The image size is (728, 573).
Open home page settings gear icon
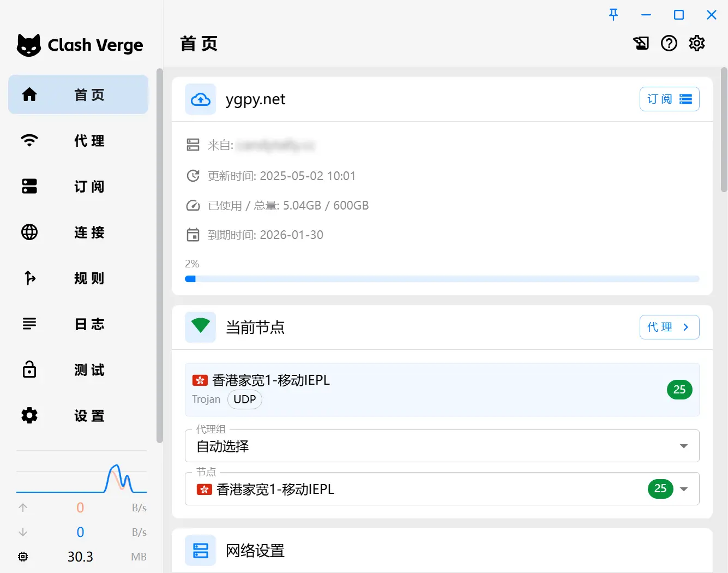pyautogui.click(x=697, y=43)
